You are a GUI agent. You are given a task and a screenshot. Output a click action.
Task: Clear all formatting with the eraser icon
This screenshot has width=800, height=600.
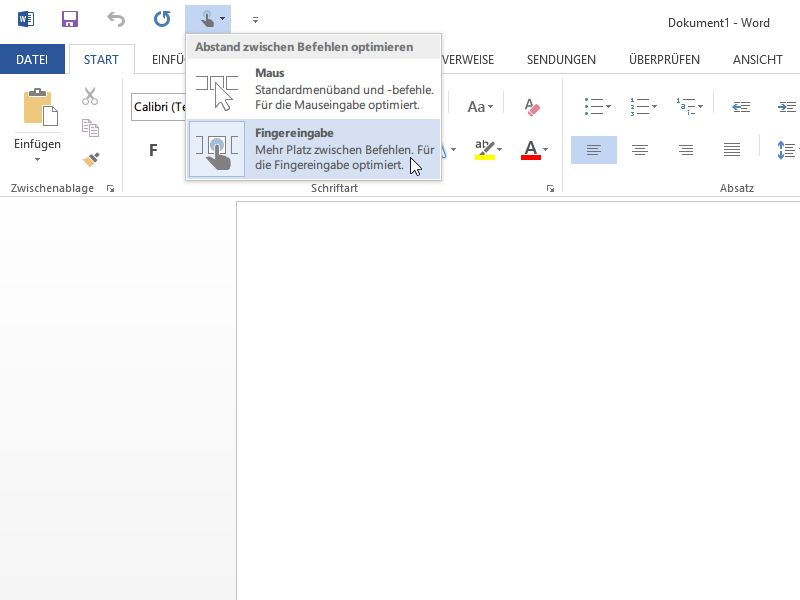(x=531, y=107)
